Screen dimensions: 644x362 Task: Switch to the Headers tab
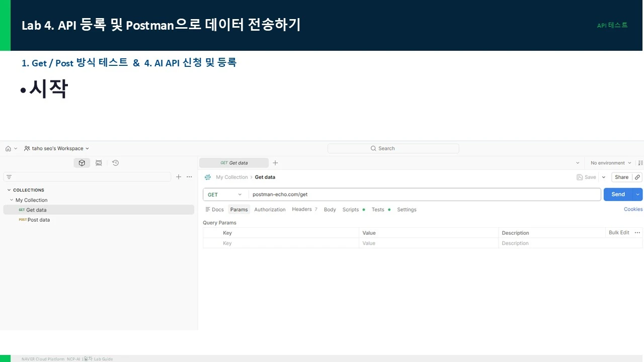(304, 210)
